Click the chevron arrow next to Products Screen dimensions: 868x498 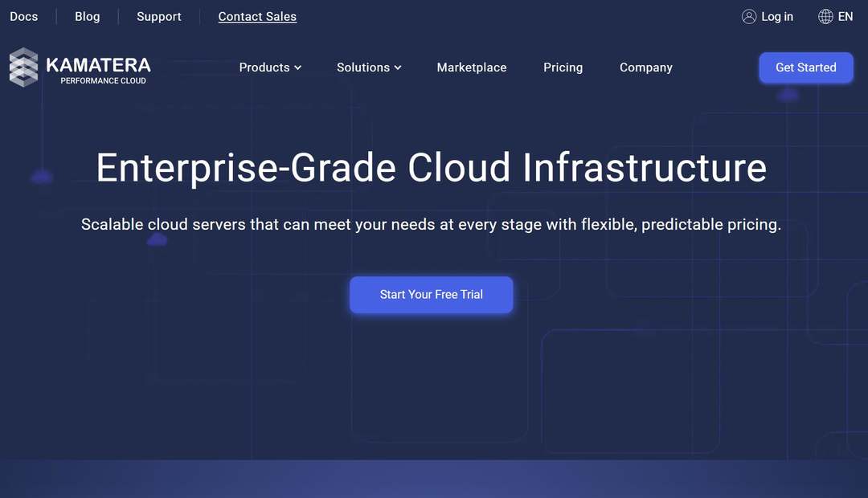(x=298, y=68)
